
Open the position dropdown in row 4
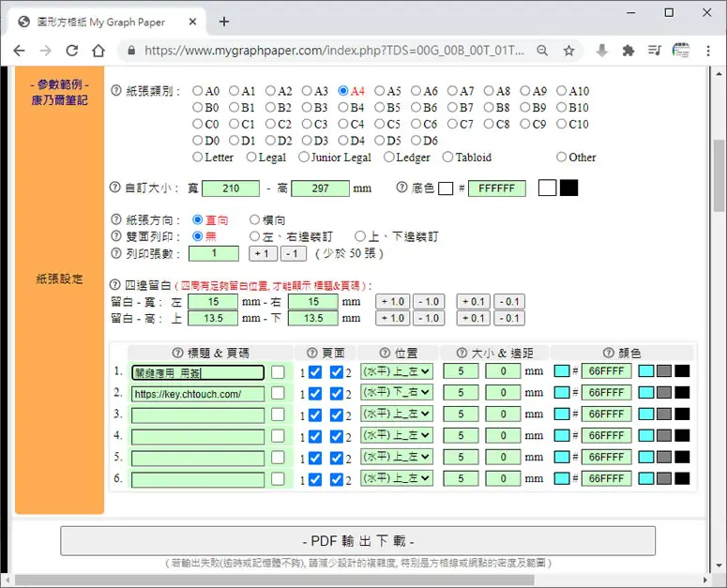(397, 435)
